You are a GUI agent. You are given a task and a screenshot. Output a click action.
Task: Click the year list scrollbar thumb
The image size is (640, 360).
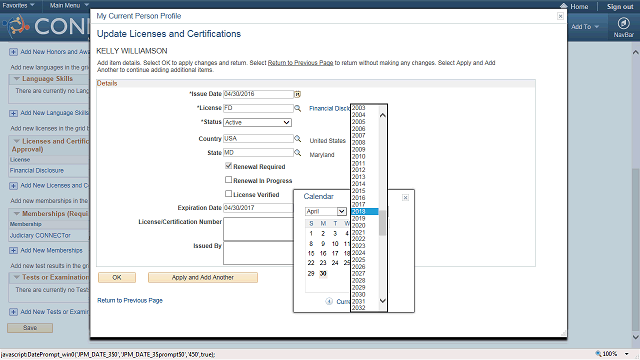(382, 223)
